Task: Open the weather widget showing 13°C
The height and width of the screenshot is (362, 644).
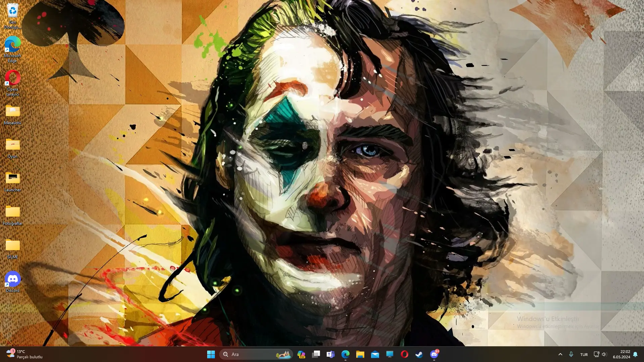Action: click(24, 354)
